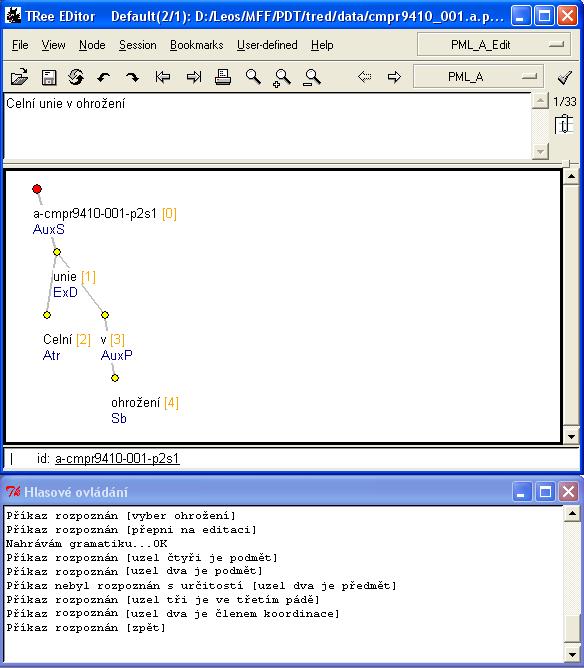
Task: Click the zoom-in magnifier with plus
Action: pos(282,78)
